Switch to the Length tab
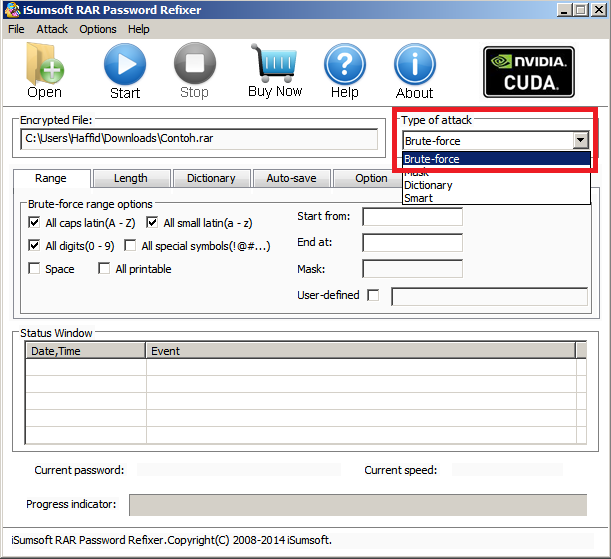The height and width of the screenshot is (559, 611). 131,178
